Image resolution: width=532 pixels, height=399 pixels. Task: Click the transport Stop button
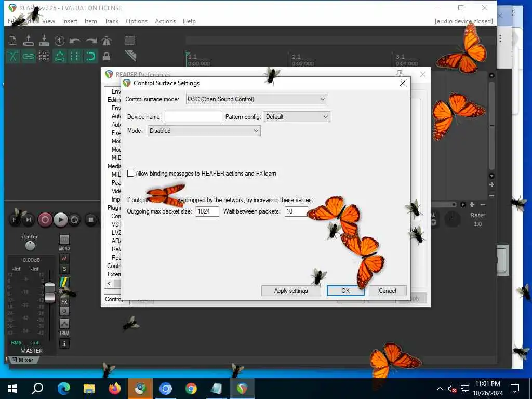point(90,220)
